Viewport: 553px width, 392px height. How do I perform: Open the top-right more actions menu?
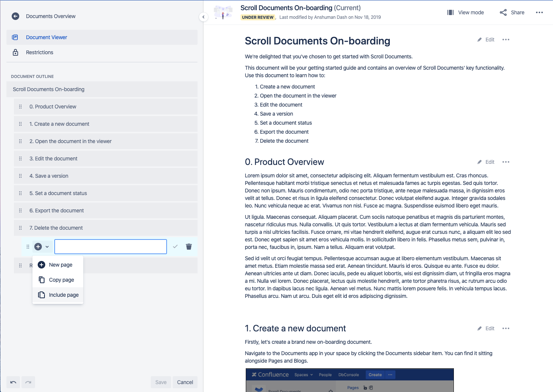point(539,12)
